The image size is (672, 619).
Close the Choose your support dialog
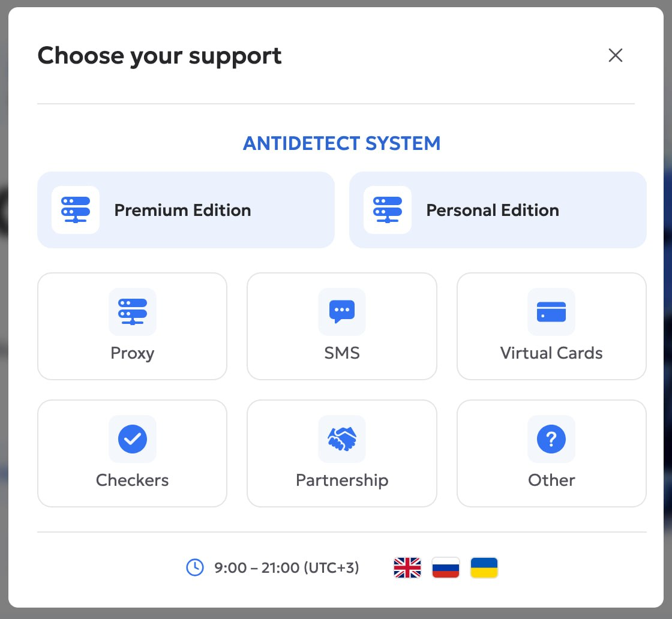(x=616, y=56)
